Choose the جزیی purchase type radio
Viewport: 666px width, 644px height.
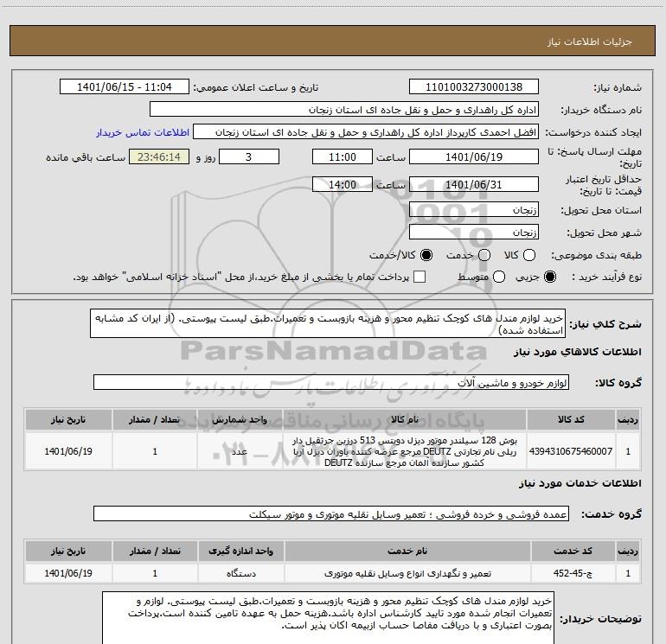pos(550,277)
